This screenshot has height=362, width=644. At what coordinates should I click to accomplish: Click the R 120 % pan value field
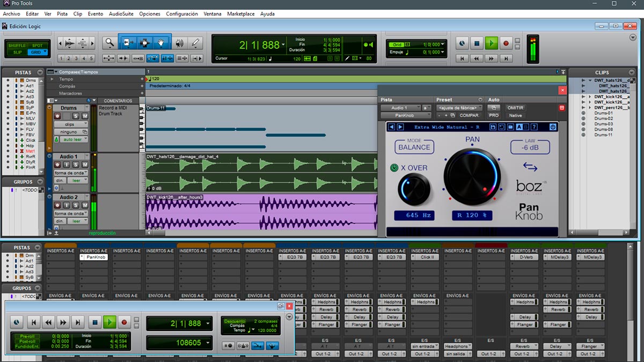pyautogui.click(x=472, y=215)
